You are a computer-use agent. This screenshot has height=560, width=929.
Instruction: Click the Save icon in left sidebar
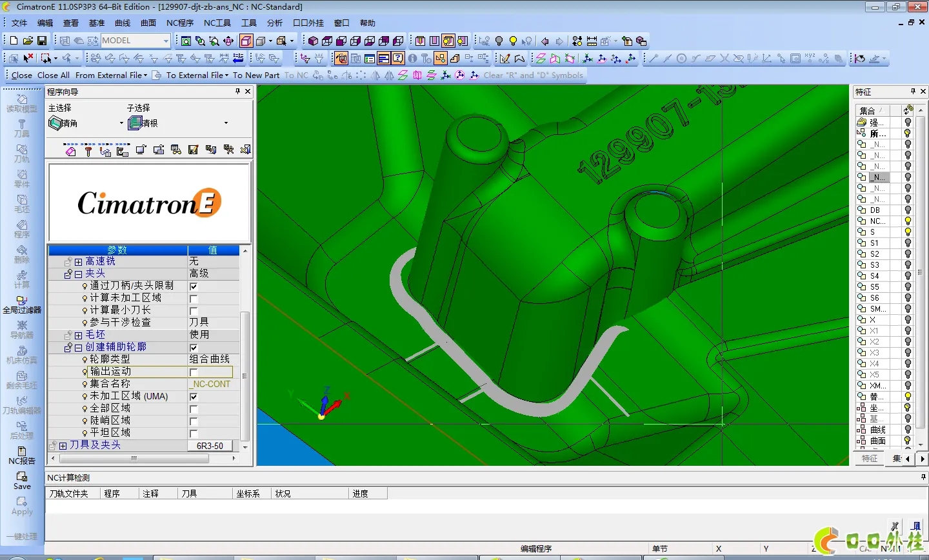point(22,480)
